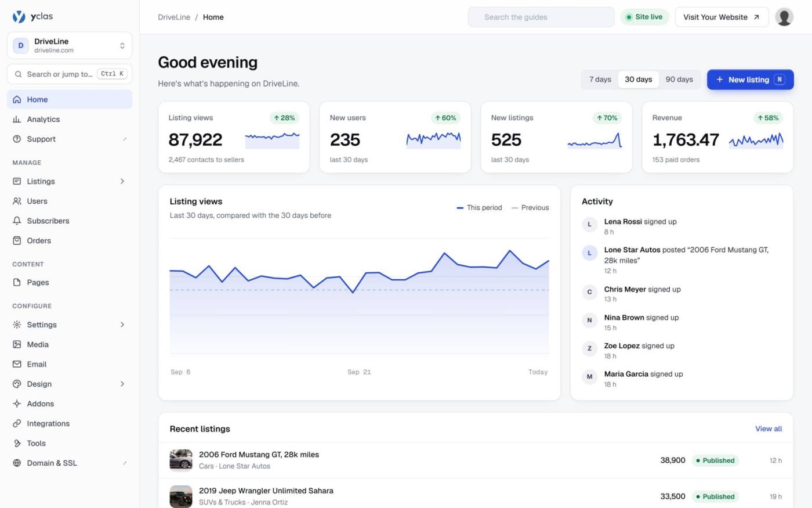Click the Site live status badge
The height and width of the screenshot is (508, 812).
(644, 17)
